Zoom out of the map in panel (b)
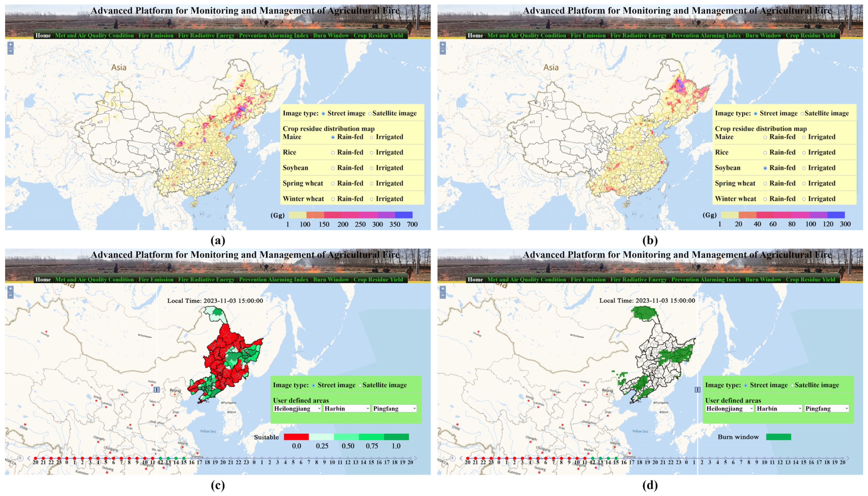Screen dimensions: 868x496 tap(443, 51)
